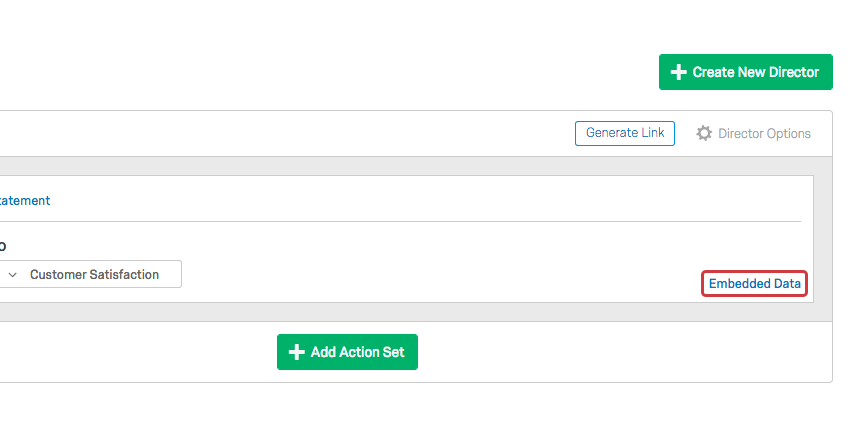Click the plus icon on Add Action Set
Screen dimensions: 850x425
click(x=296, y=352)
